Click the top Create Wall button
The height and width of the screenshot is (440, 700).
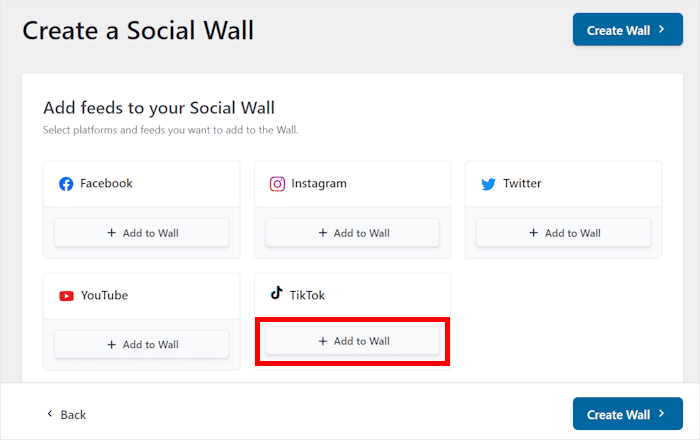click(x=628, y=29)
